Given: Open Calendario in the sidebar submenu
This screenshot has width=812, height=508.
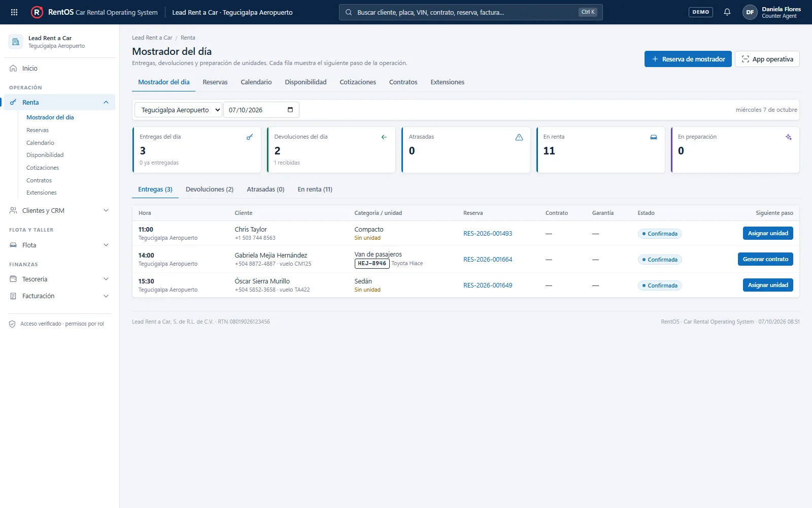Looking at the screenshot, I should click(40, 143).
